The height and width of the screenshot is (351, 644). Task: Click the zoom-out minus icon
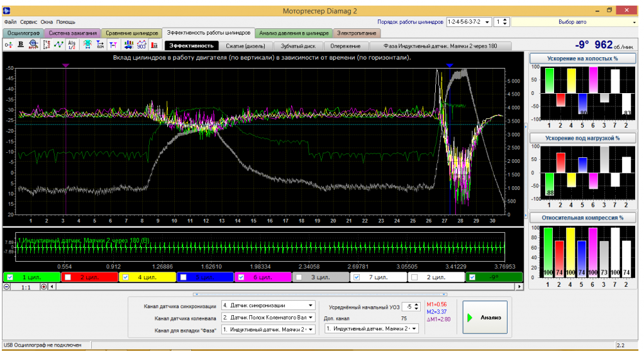coord(7,287)
